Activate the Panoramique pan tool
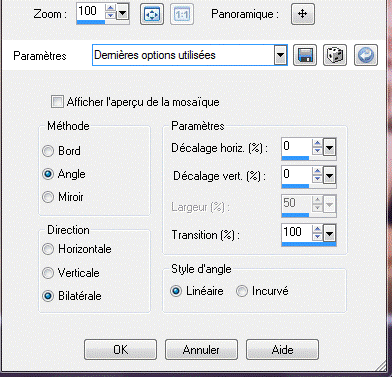Image resolution: width=392 pixels, height=377 pixels. 303,14
